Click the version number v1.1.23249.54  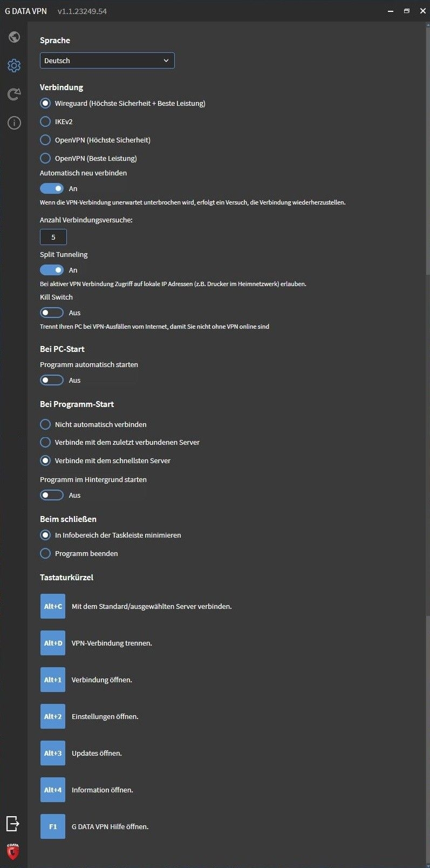82,11
